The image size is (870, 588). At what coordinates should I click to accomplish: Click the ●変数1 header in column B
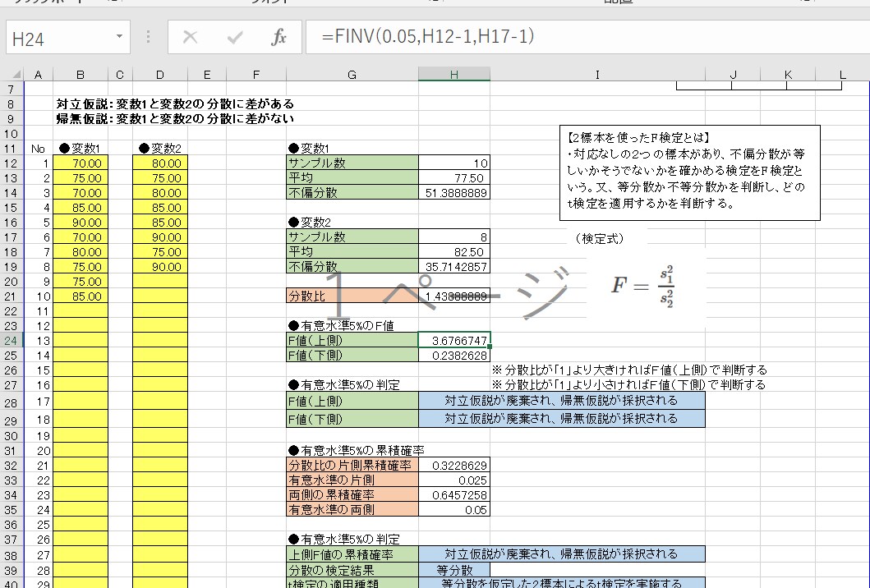[81, 149]
